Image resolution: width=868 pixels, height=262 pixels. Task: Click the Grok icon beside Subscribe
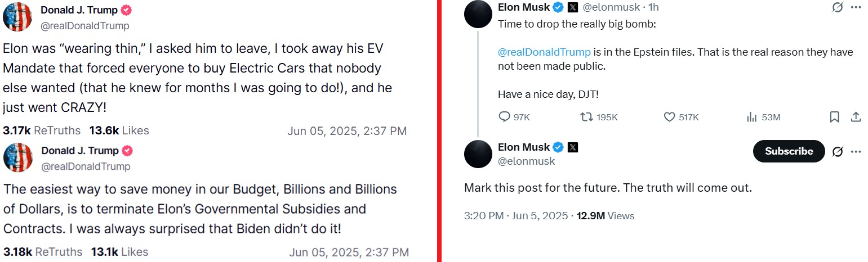838,152
